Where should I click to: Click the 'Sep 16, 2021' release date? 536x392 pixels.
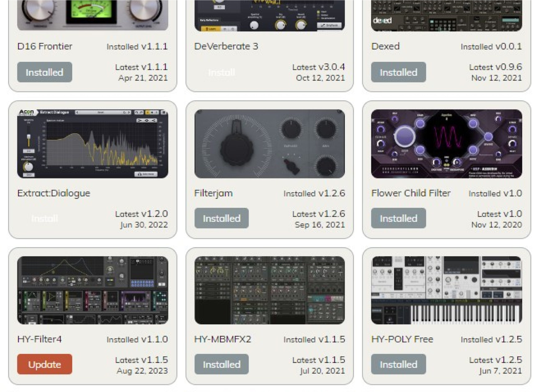320,225
